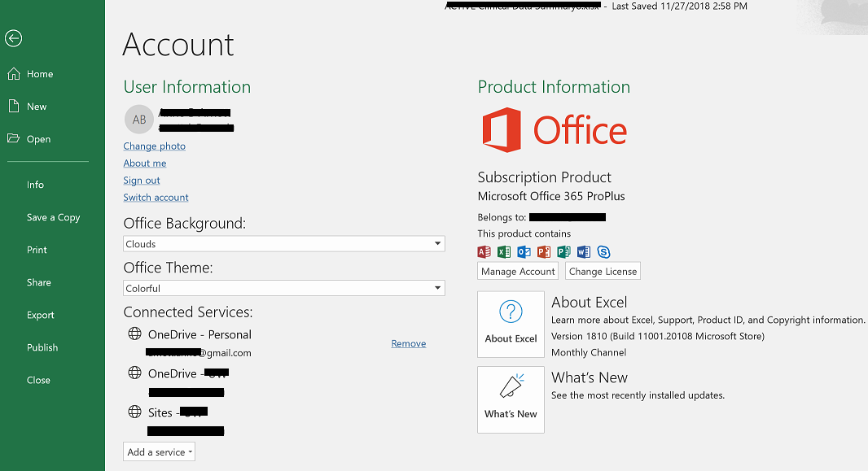This screenshot has width=868, height=471.
Task: Open the Office Background dropdown
Action: coord(284,244)
